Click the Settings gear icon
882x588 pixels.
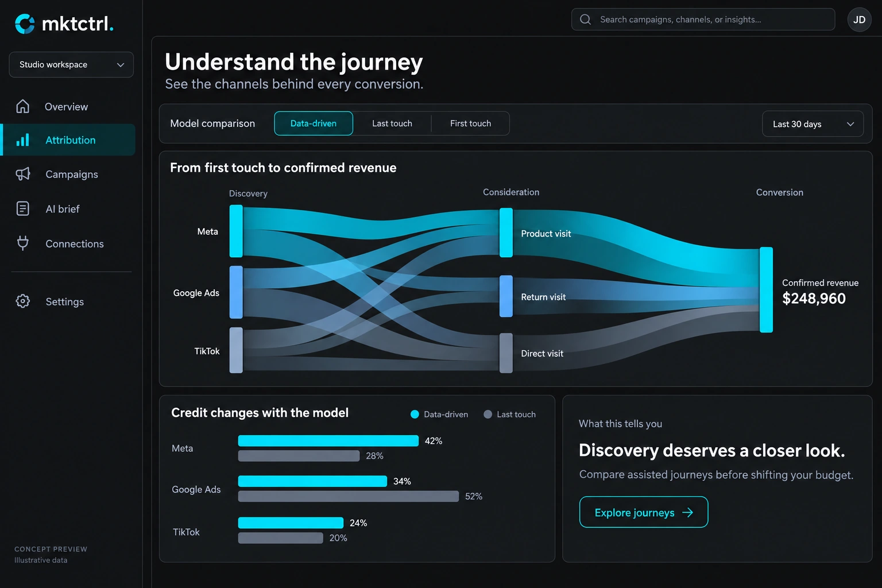[23, 301]
